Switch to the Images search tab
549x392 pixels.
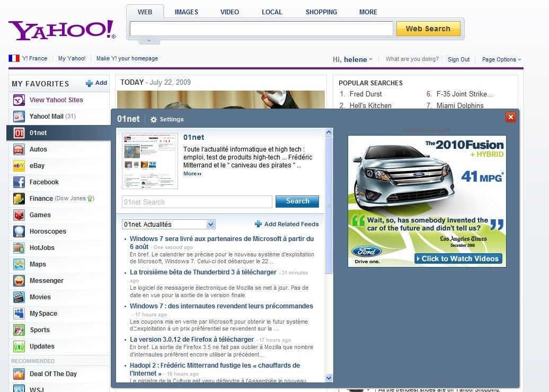click(x=186, y=12)
